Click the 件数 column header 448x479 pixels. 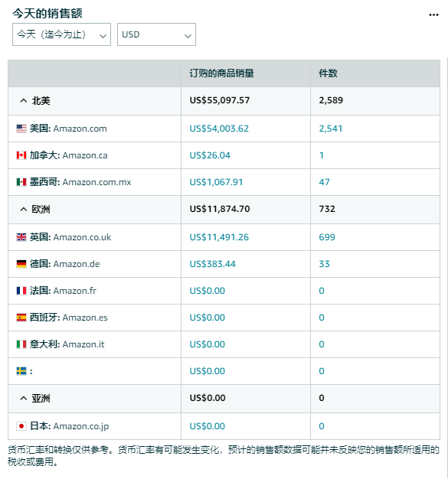tap(328, 73)
